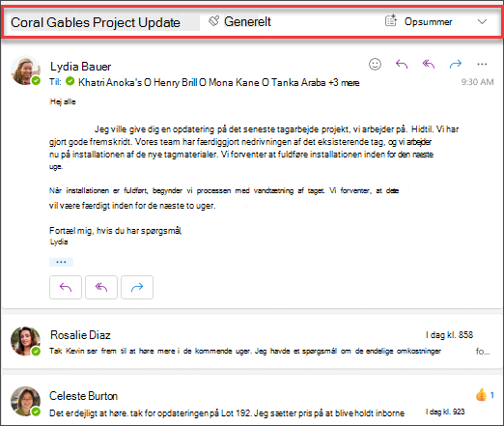The width and height of the screenshot is (504, 426).
Task: Click recipient Tanka Araba
Action: click(298, 82)
